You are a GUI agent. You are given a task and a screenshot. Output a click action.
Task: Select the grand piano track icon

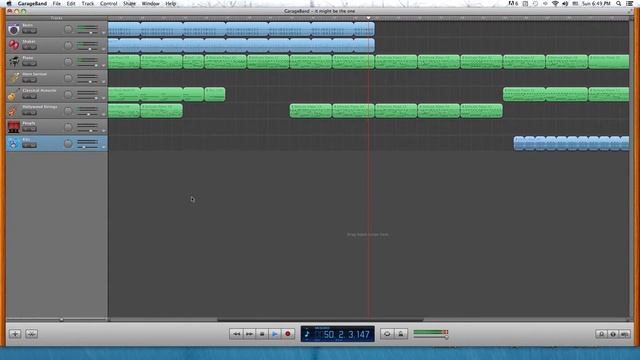click(x=13, y=62)
